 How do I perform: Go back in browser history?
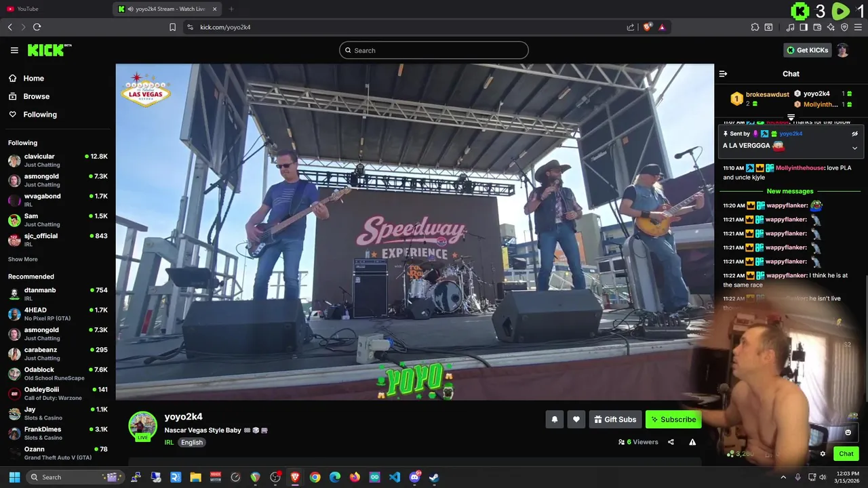[x=9, y=27]
